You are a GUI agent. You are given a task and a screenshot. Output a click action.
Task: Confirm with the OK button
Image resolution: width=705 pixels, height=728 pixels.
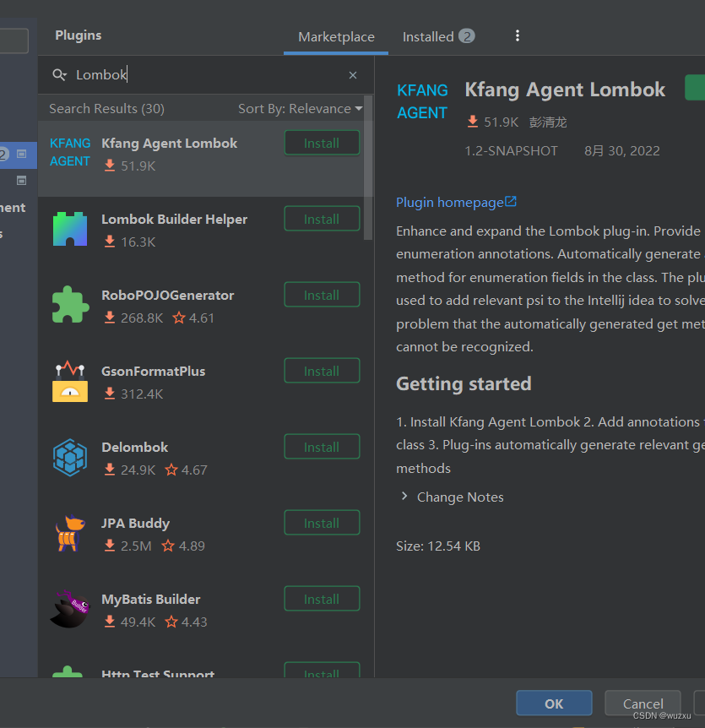tap(554, 704)
